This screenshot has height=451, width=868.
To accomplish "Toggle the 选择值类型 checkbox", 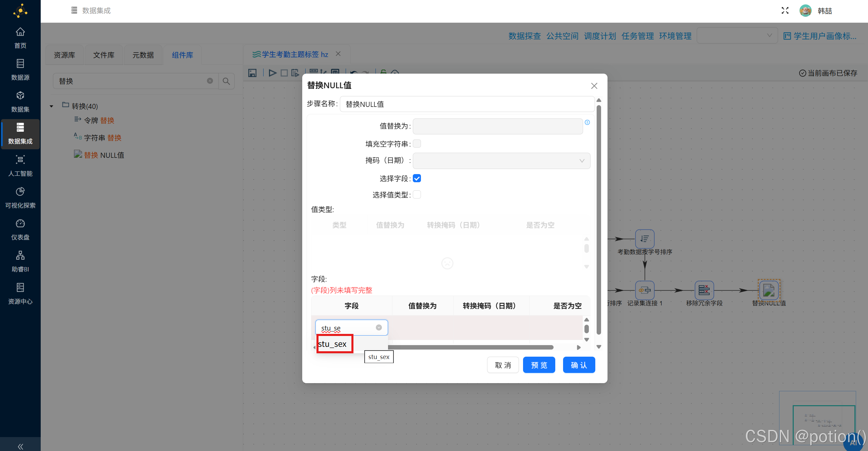I will (417, 194).
